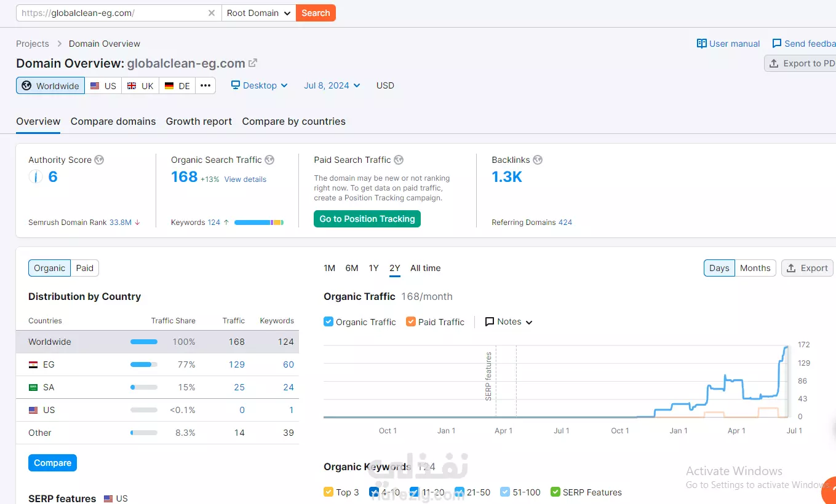Toggle Top 3 keywords checkbox
The width and height of the screenshot is (836, 504).
[x=328, y=492]
